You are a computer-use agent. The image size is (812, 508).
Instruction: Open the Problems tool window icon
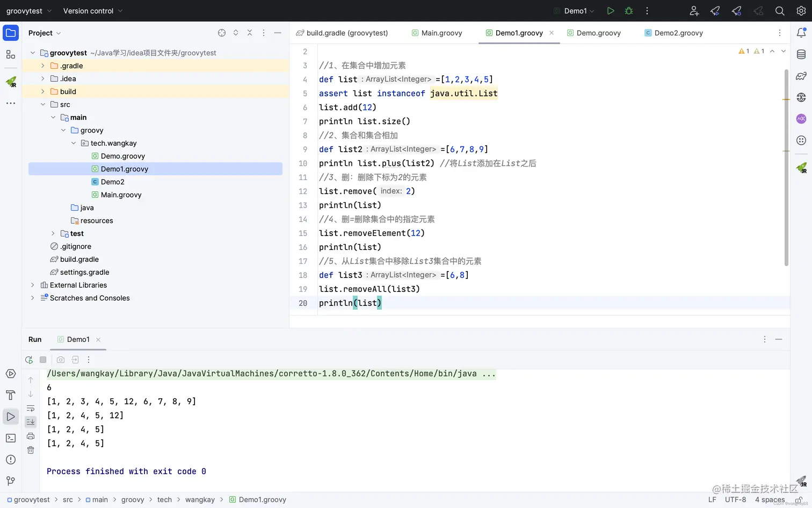tap(11, 460)
